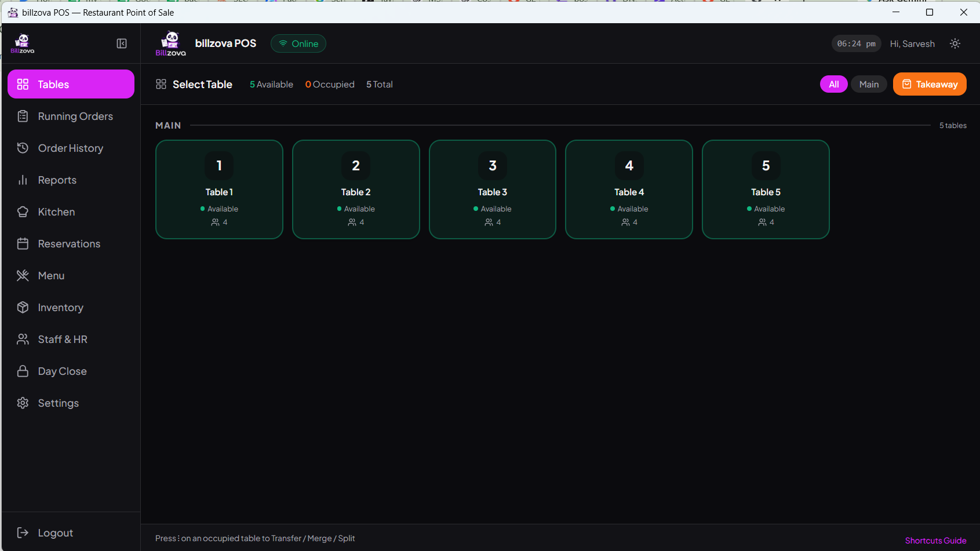Click the Staff & HR people icon
Image resolution: width=980 pixels, height=551 pixels.
pos(23,340)
